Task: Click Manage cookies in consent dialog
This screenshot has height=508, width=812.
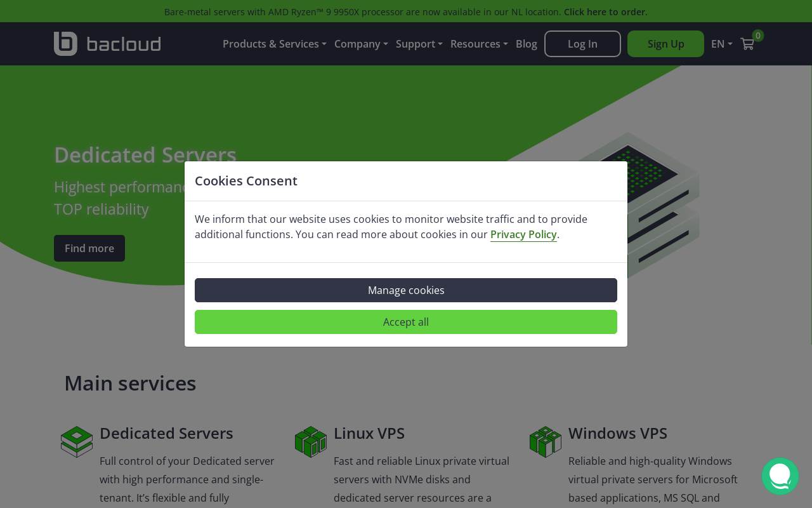Action: (x=406, y=290)
